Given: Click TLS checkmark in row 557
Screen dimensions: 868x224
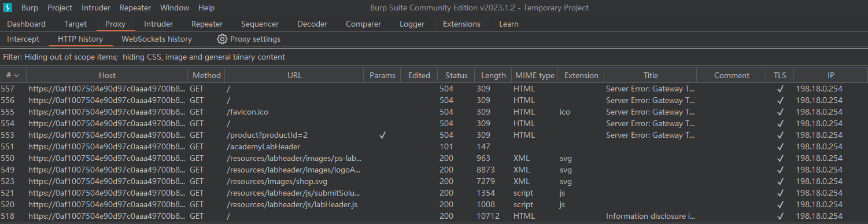Looking at the screenshot, I should (780, 89).
